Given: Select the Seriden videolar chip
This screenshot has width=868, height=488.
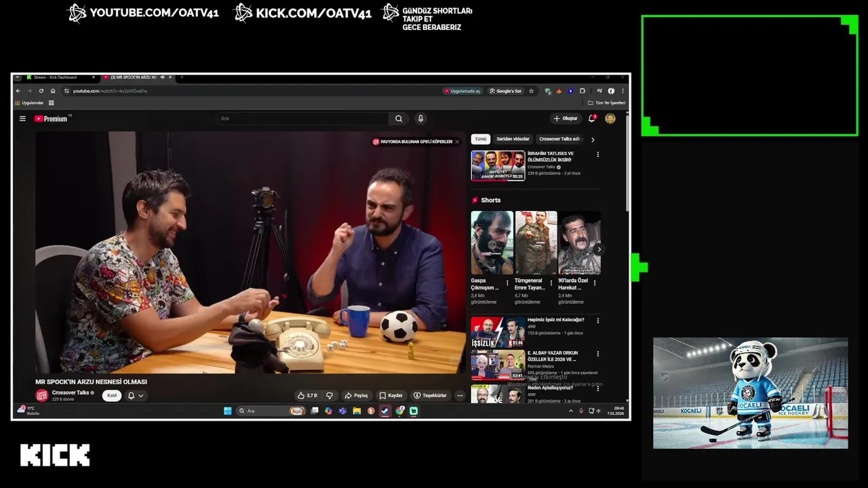Looking at the screenshot, I should pos(513,139).
